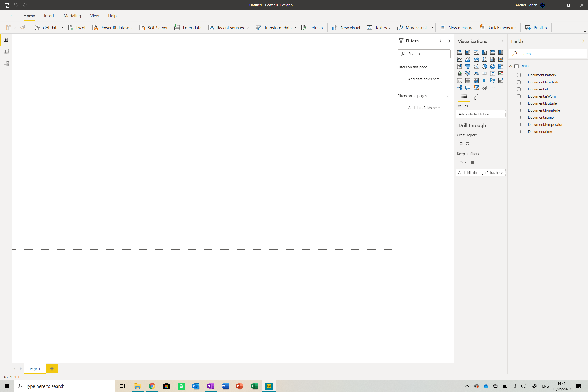Pick the Map globe visualization

(x=460, y=73)
